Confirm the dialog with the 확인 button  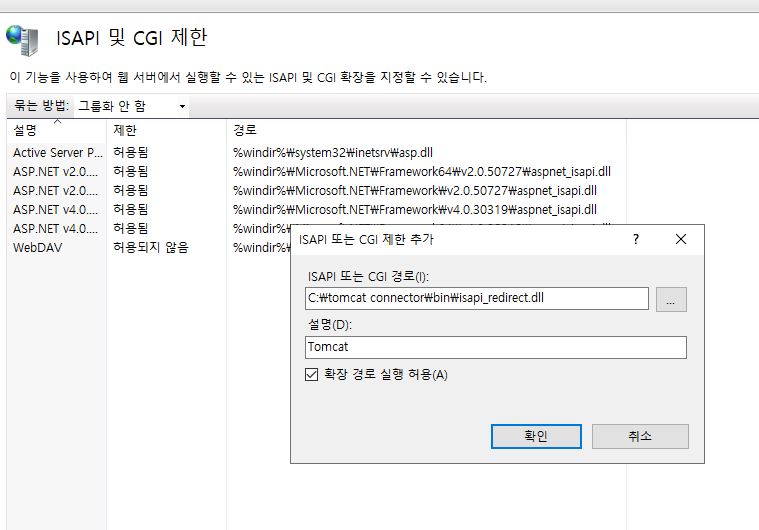(536, 437)
